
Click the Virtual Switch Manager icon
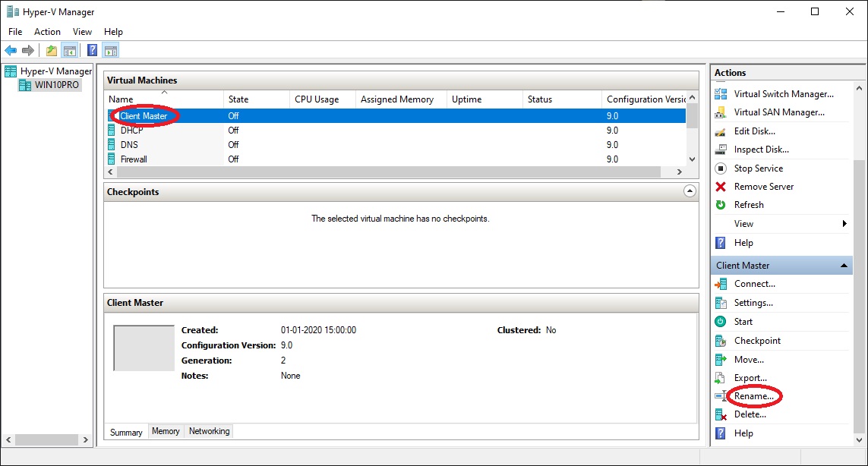(721, 93)
